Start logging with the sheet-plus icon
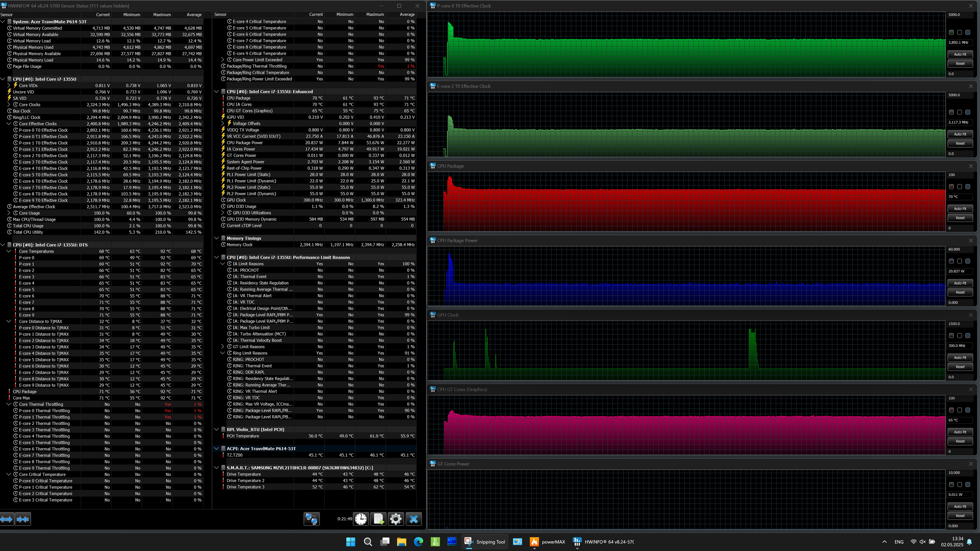The height and width of the screenshot is (551, 980). [379, 519]
